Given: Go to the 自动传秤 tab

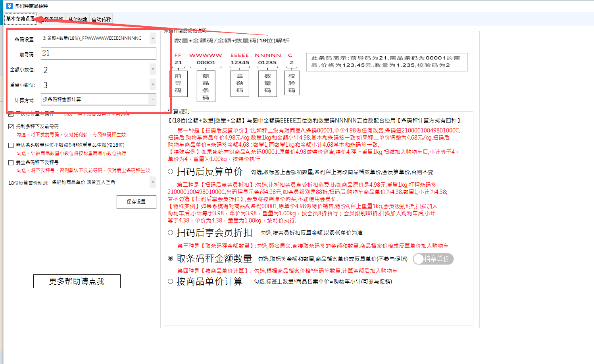Looking at the screenshot, I should (x=101, y=19).
